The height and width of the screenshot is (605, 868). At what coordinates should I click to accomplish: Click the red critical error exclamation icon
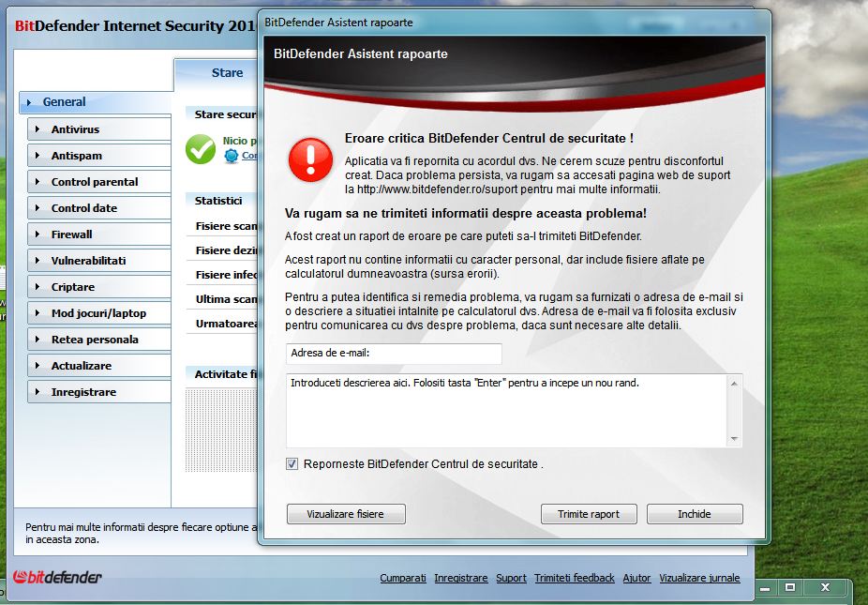point(310,159)
